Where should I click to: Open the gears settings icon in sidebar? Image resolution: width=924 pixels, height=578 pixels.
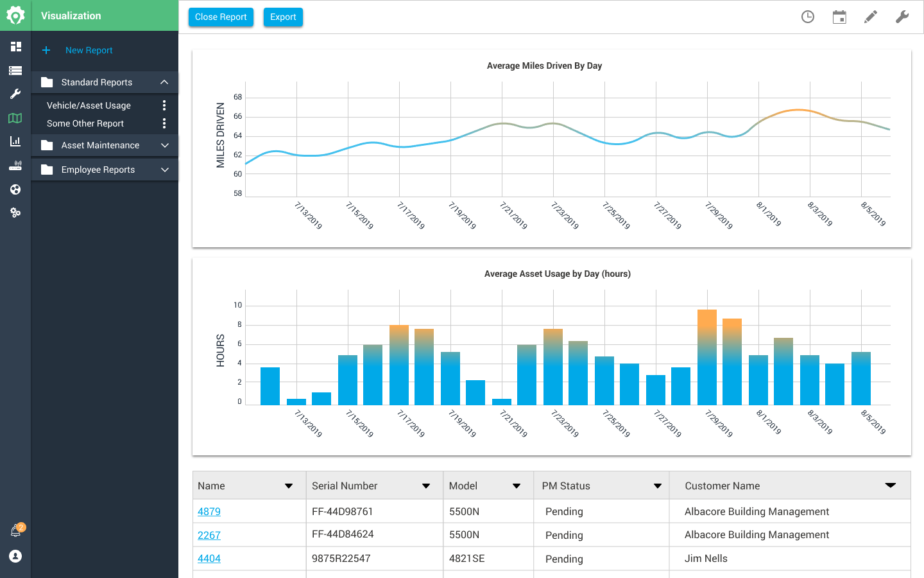[x=15, y=213]
